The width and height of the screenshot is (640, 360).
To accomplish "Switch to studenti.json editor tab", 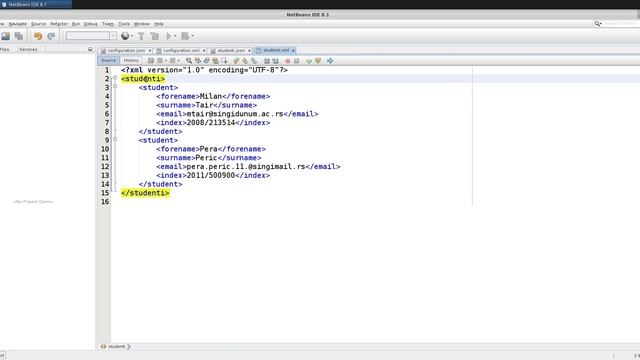I will click(231, 51).
